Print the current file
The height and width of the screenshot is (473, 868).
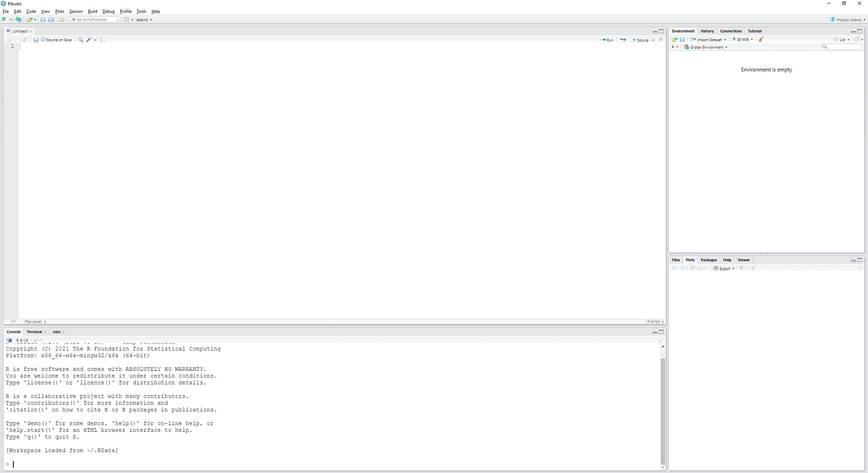pos(63,20)
